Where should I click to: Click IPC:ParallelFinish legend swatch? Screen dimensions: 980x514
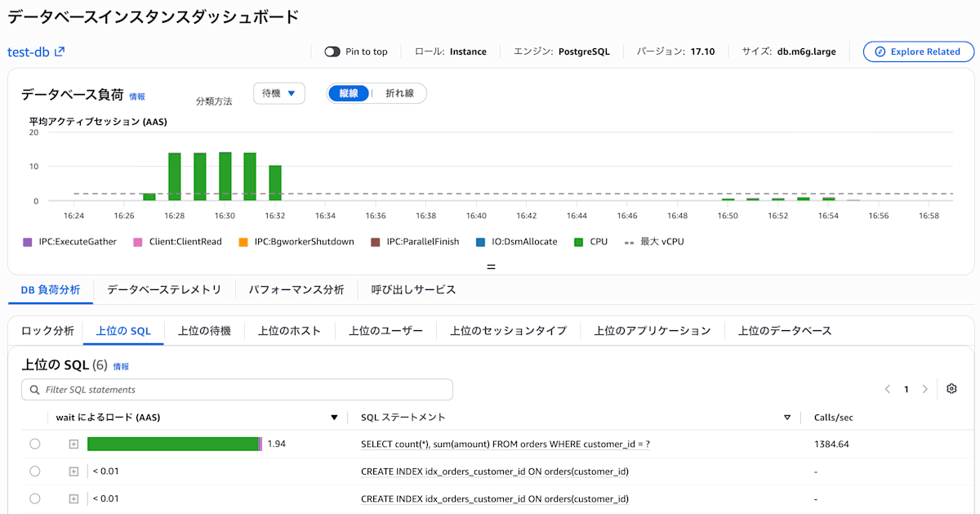click(x=376, y=242)
